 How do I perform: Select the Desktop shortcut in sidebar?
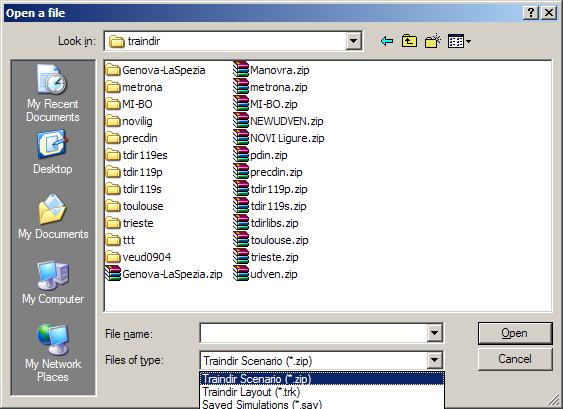[53, 152]
